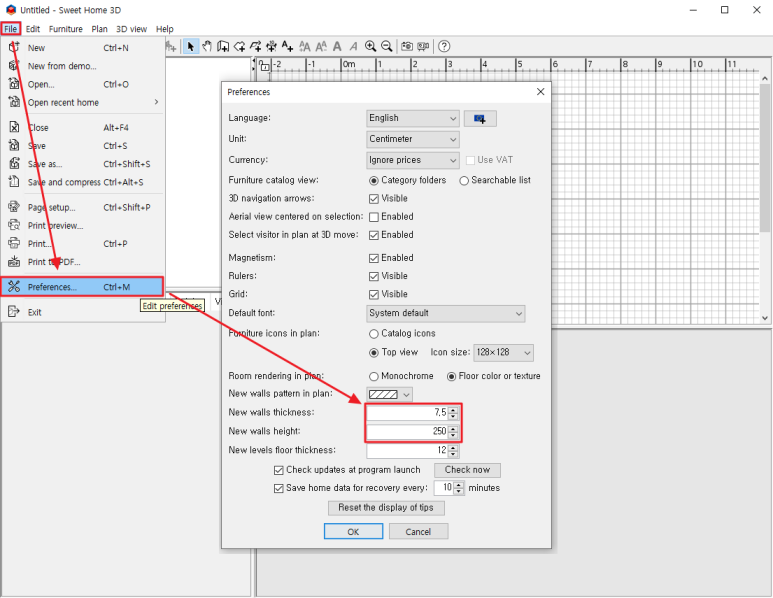
Task: Click OK in Preferences dialog
Action: pyautogui.click(x=353, y=531)
